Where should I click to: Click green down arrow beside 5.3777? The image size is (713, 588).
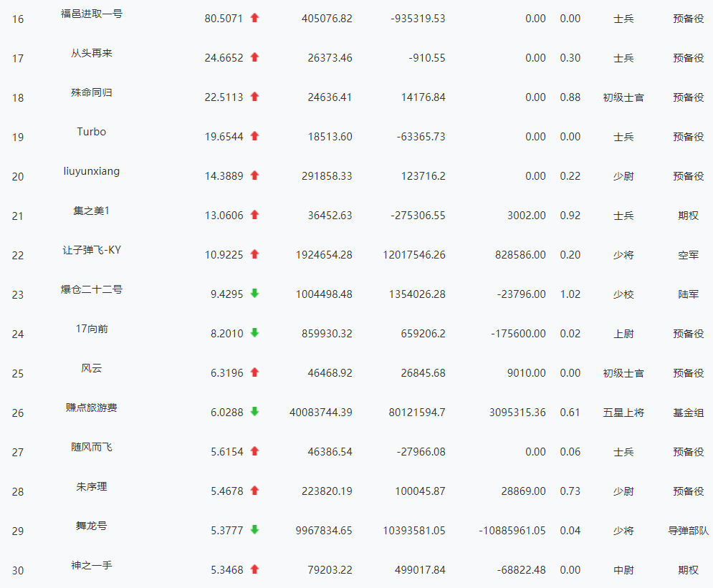254,530
